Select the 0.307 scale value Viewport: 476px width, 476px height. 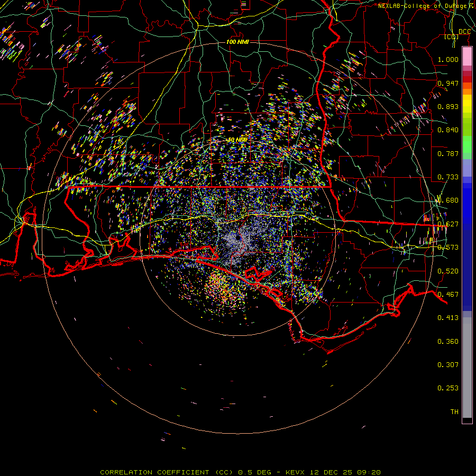click(448, 365)
